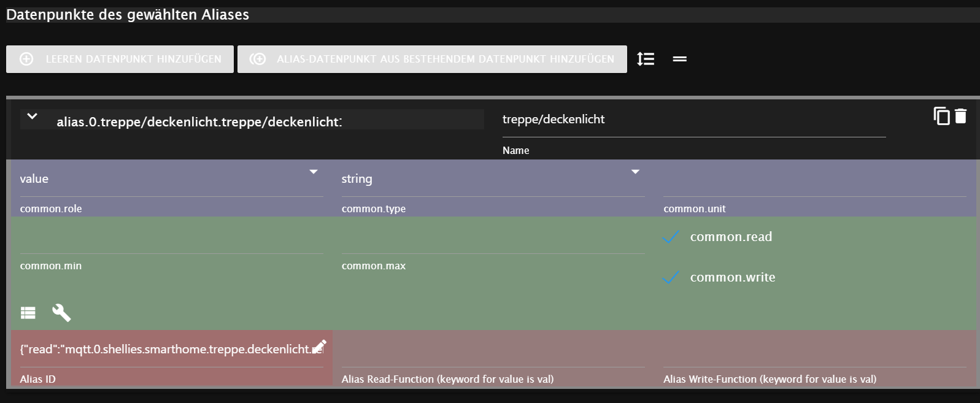The image size is (980, 403).
Task: Click the Alias ID edit pencil icon
Action: (x=318, y=347)
